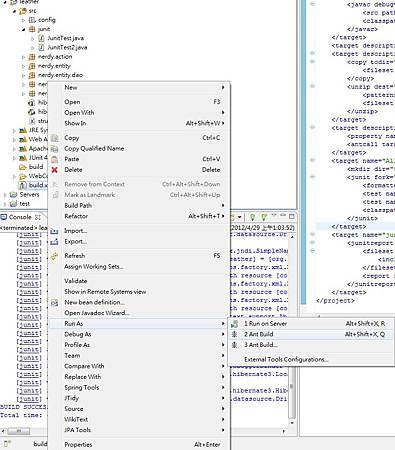Image resolution: width=395 pixels, height=450 pixels.
Task: Click the test project icon
Action: click(x=14, y=204)
